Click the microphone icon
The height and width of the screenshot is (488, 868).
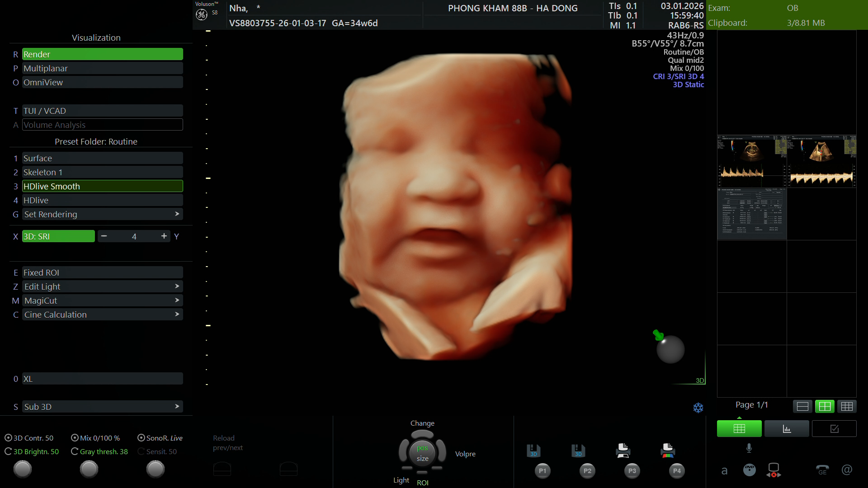point(749,448)
